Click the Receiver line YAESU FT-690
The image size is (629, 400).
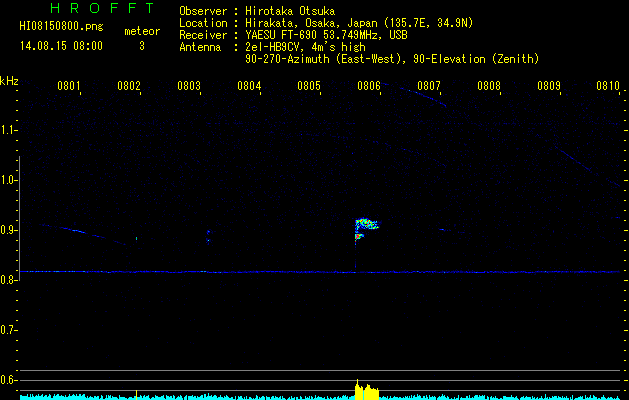(293, 35)
